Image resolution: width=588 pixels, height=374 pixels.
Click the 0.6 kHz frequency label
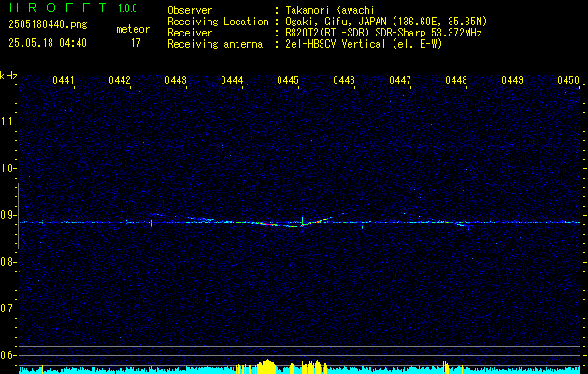click(7, 355)
